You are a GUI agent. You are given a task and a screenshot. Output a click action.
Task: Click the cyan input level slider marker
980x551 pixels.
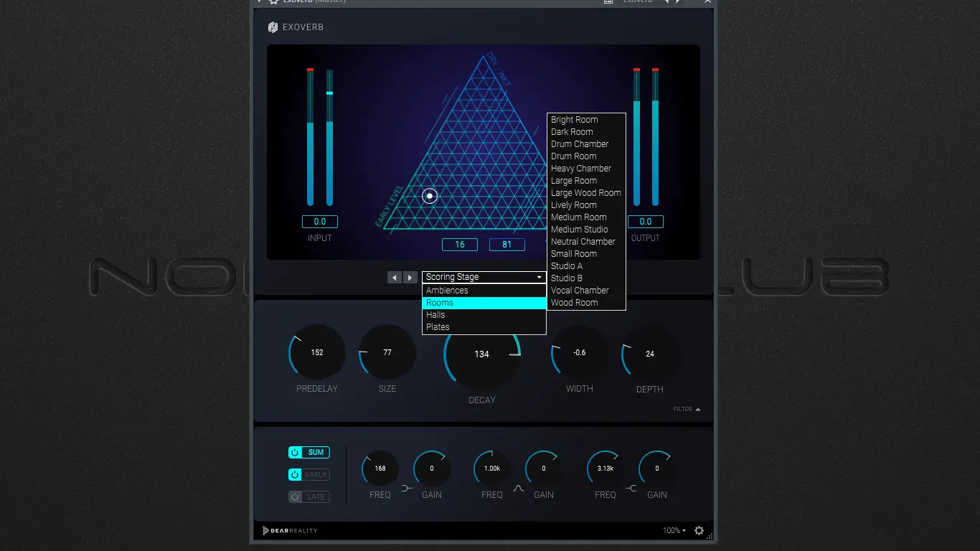tap(330, 93)
